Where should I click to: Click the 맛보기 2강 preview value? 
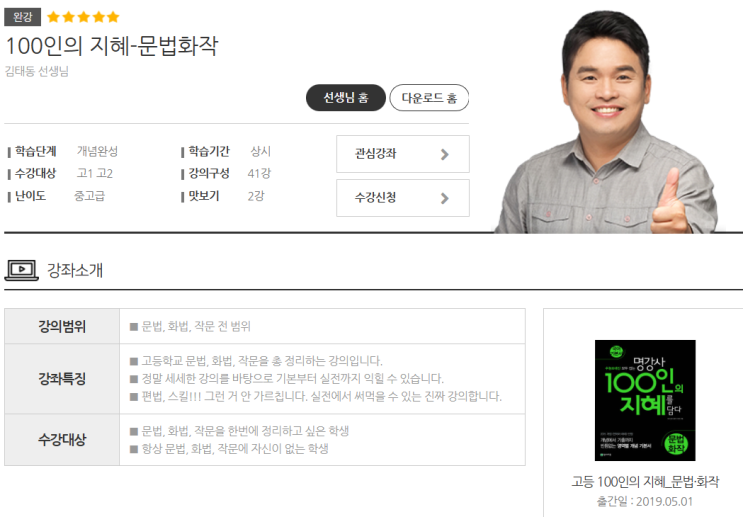tap(256, 196)
